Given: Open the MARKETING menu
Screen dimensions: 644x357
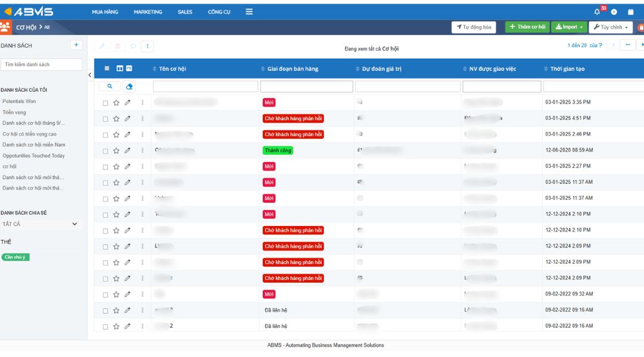Looking at the screenshot, I should pyautogui.click(x=148, y=11).
